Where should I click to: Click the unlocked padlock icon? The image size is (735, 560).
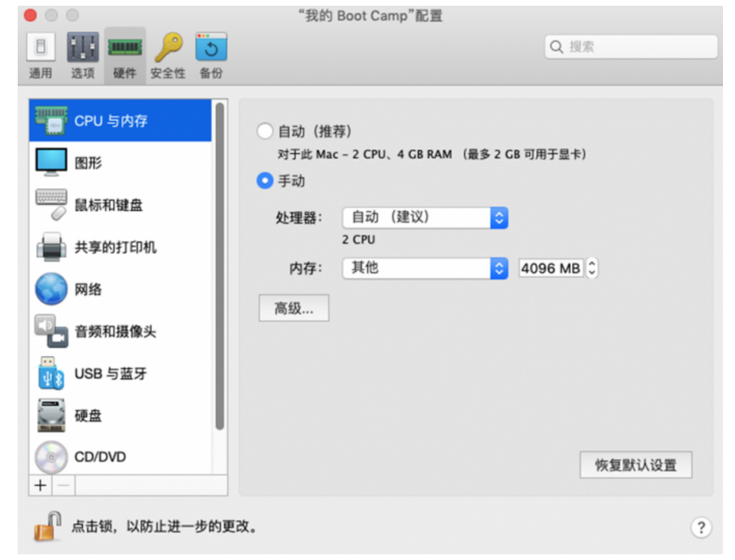[x=48, y=526]
